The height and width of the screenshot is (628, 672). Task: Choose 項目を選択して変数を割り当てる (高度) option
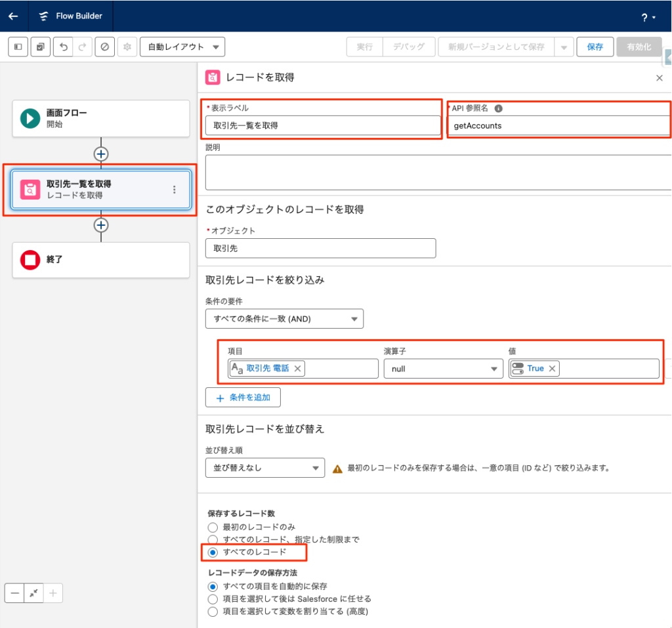click(x=212, y=612)
